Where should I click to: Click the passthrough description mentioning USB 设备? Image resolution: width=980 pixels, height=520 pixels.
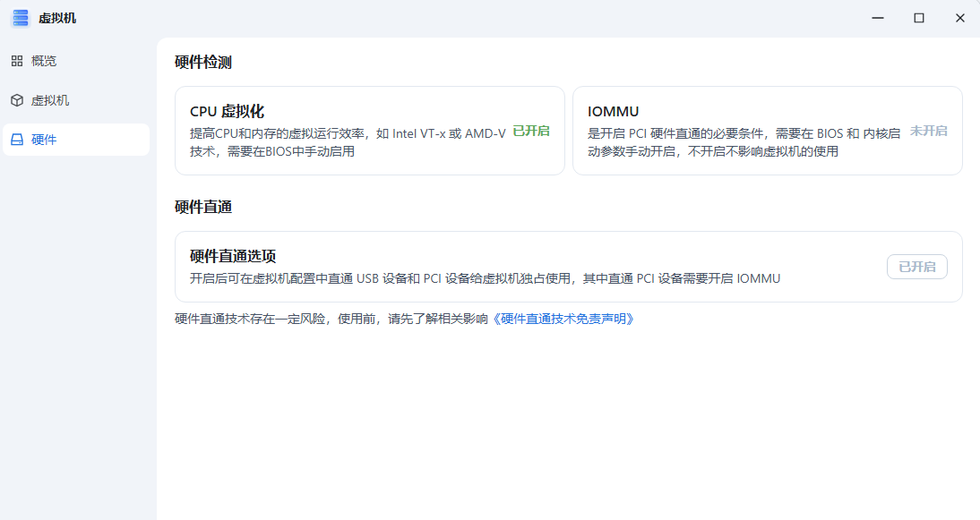pos(485,278)
